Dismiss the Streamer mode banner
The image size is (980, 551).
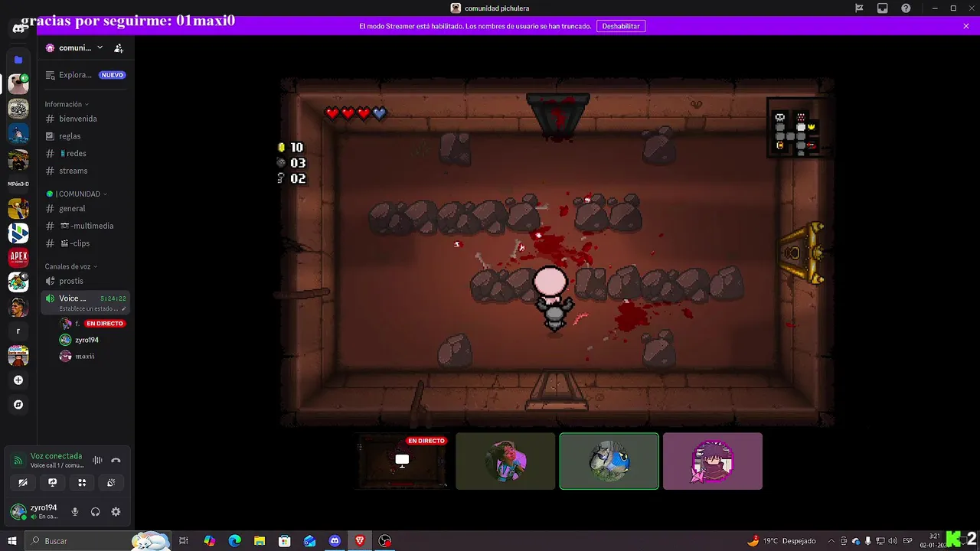[x=966, y=26]
